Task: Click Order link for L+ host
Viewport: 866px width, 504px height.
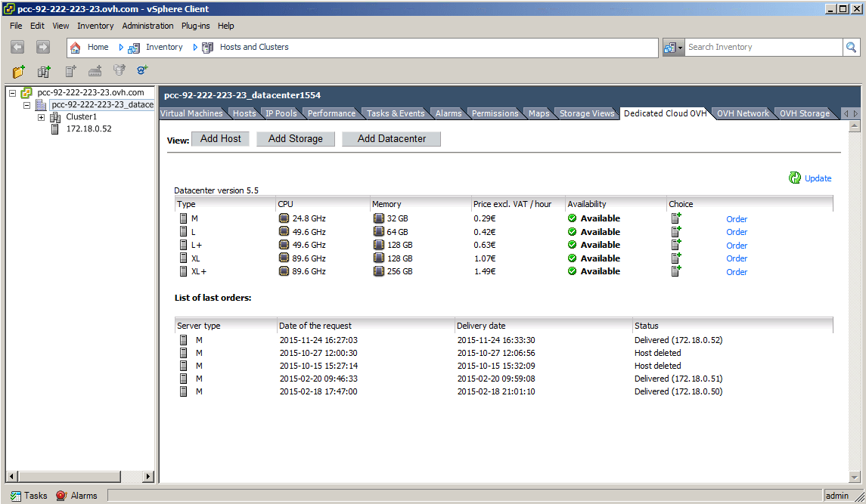Action: coord(737,246)
